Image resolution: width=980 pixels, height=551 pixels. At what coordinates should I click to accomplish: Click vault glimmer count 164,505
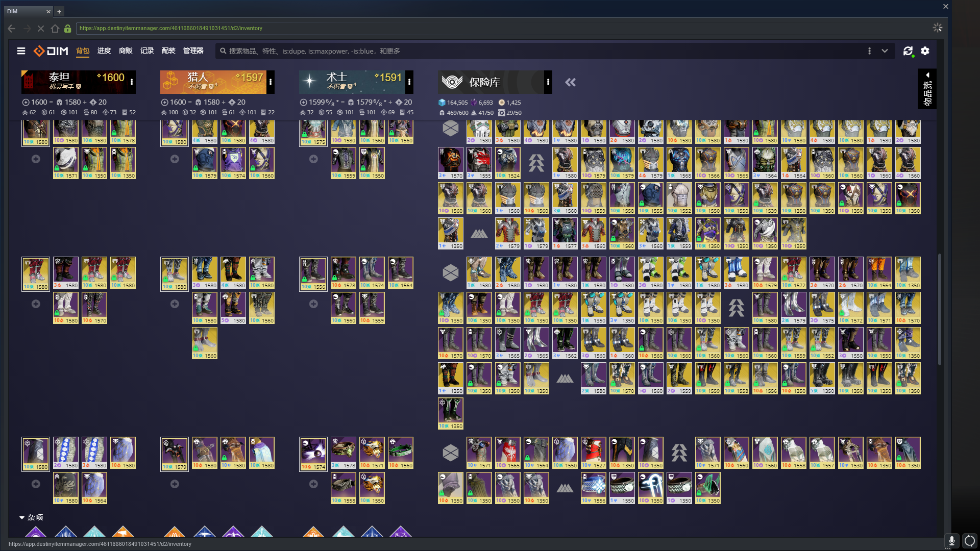pyautogui.click(x=453, y=103)
